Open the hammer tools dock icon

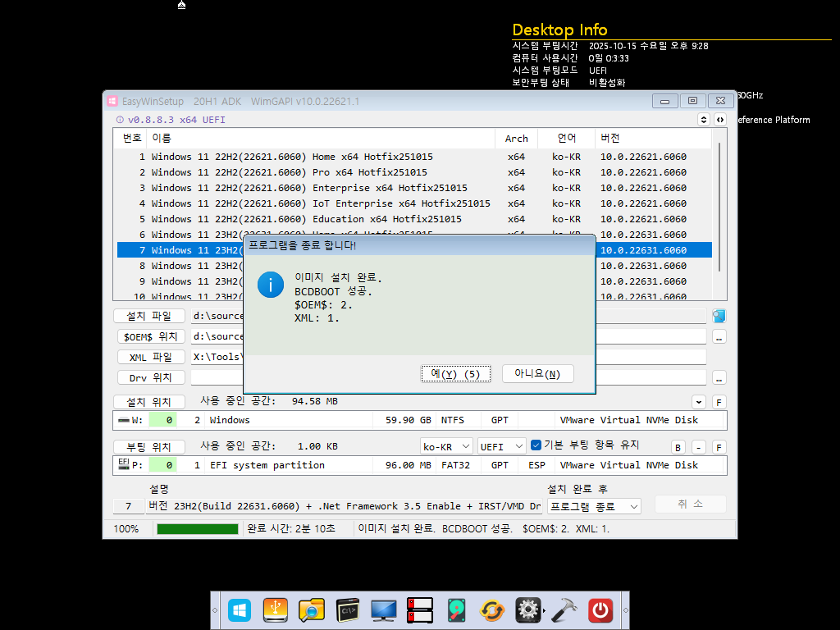(x=564, y=610)
